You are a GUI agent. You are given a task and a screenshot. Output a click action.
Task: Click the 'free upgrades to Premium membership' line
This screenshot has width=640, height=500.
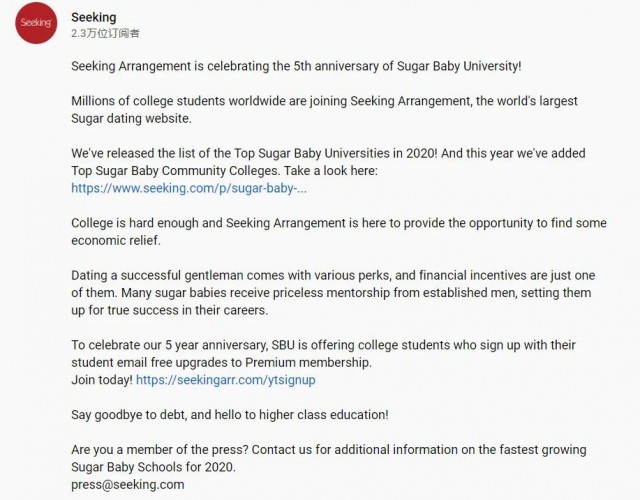pos(222,362)
